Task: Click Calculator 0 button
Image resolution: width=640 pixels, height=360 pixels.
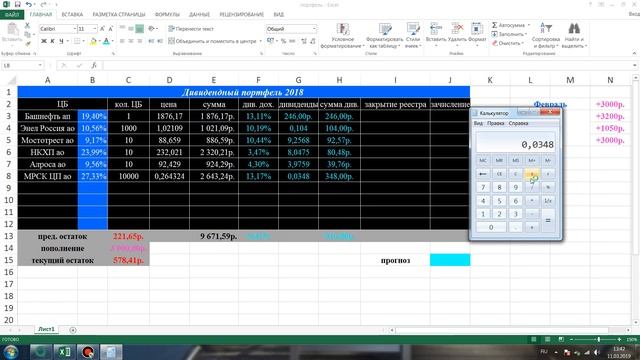Action: coord(491,227)
